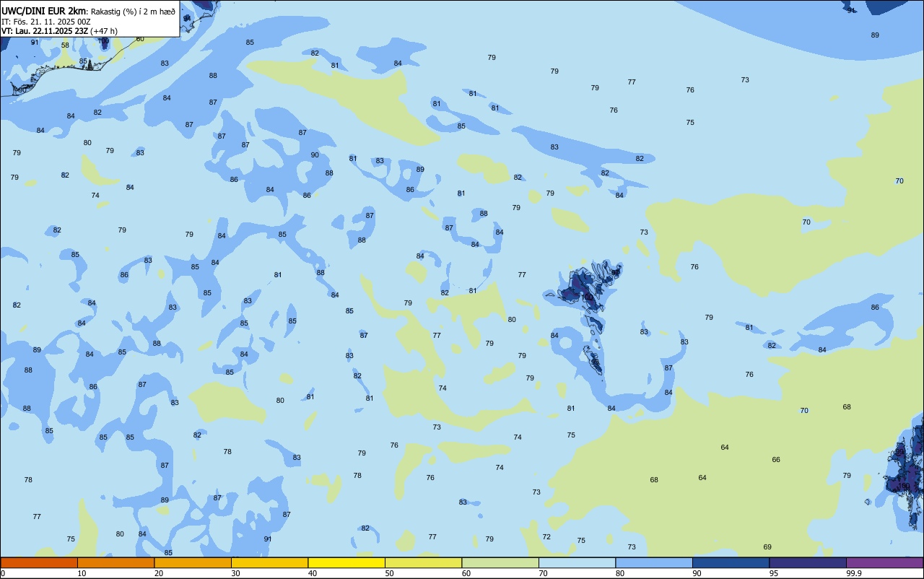Choose the 30–40 gold legend color segment
Screen dimensions: 924x579
tap(269, 562)
